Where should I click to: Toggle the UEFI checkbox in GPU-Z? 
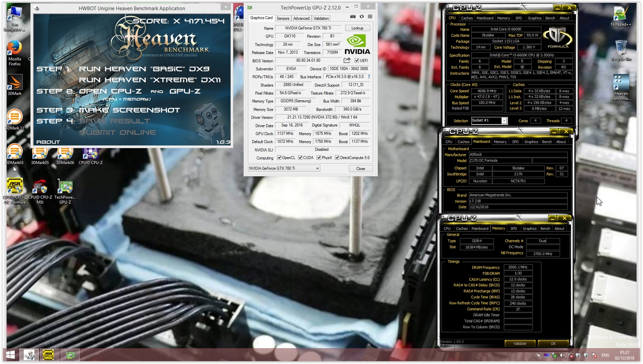coord(357,61)
